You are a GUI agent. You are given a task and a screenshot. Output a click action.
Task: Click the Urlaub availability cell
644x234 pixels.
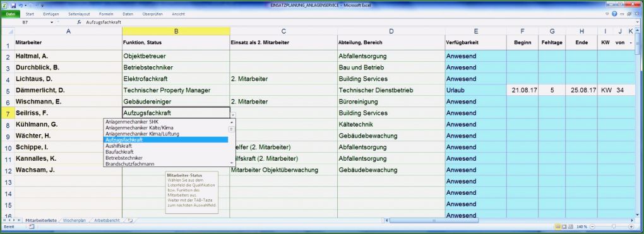(475, 90)
